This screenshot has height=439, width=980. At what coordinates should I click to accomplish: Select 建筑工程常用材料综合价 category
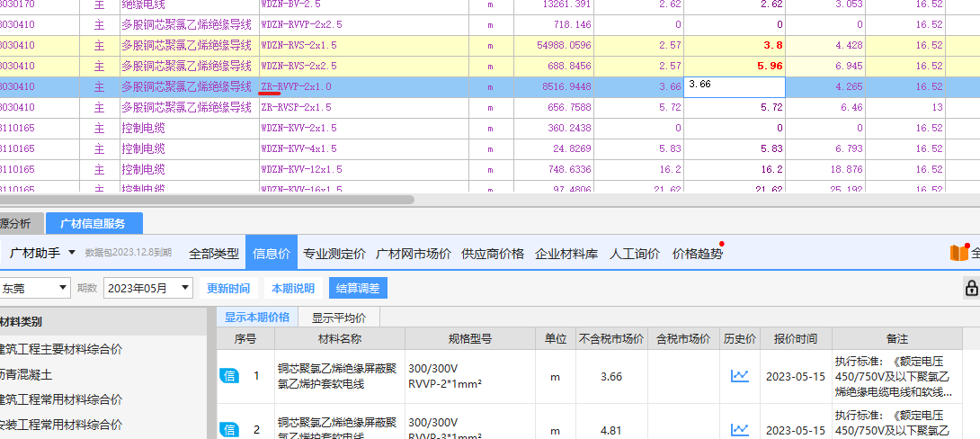tap(61, 399)
